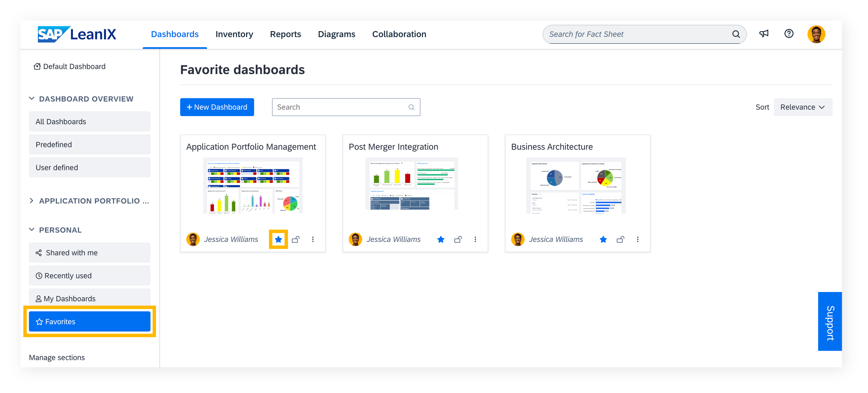Go to the Diagrams tab
This screenshot has height=393, width=868.
point(337,34)
